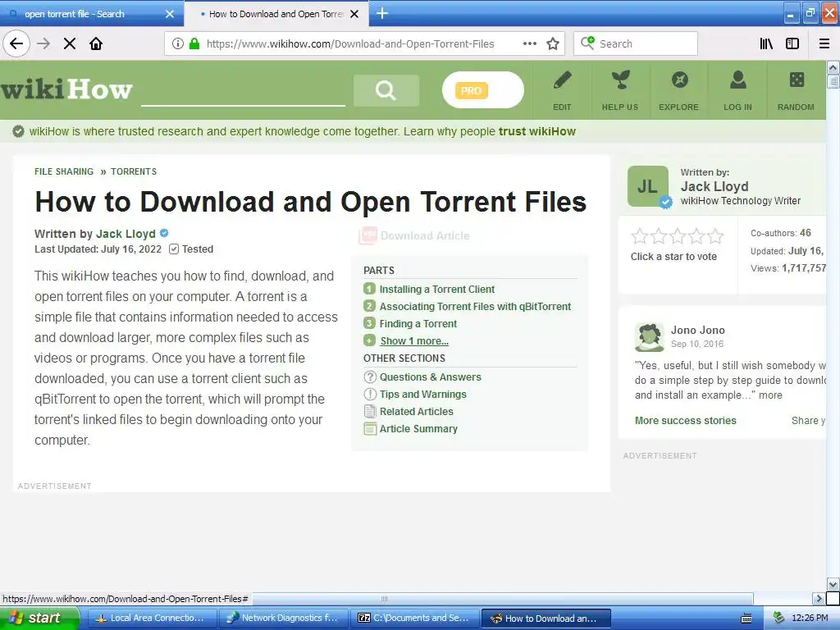The height and width of the screenshot is (630, 840).
Task: Jump to 'Finding a Torrent' section
Action: coord(418,323)
